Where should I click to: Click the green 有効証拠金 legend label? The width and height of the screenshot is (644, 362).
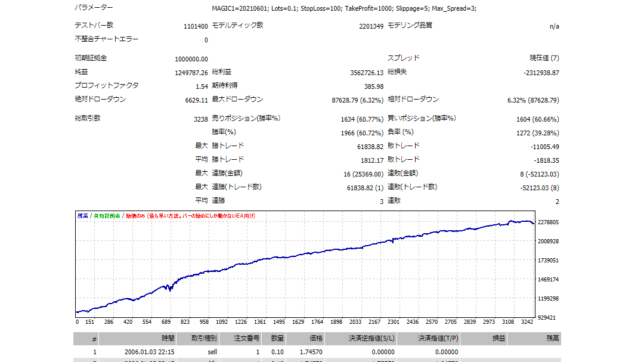point(107,216)
